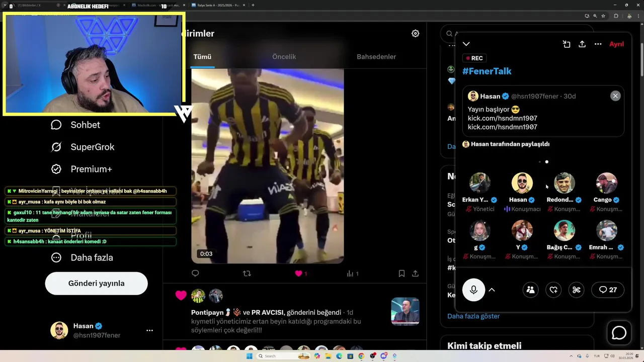Open Redond... speaker avatar in Space
The width and height of the screenshot is (644, 362).
pyautogui.click(x=564, y=183)
